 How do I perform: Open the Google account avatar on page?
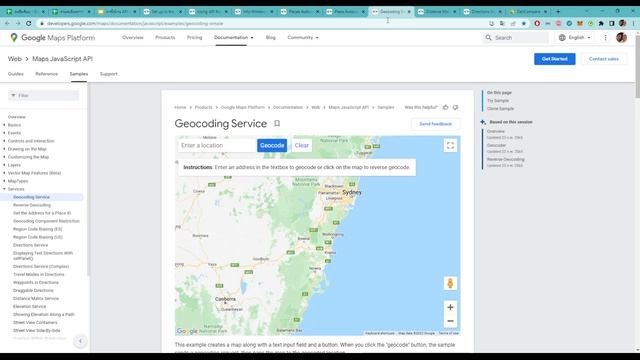point(621,38)
